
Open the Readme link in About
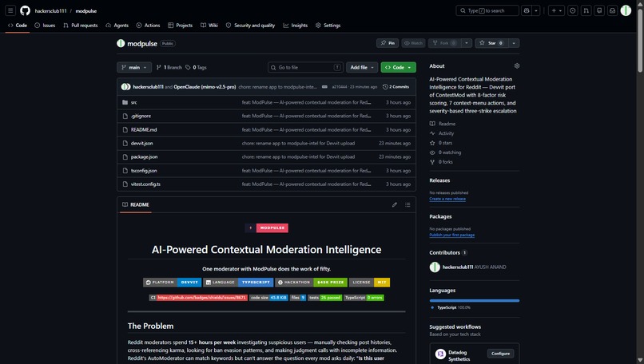(x=443, y=124)
